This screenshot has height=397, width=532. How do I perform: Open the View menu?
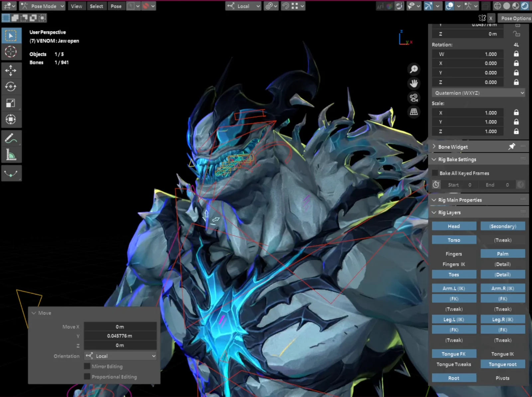(x=76, y=6)
